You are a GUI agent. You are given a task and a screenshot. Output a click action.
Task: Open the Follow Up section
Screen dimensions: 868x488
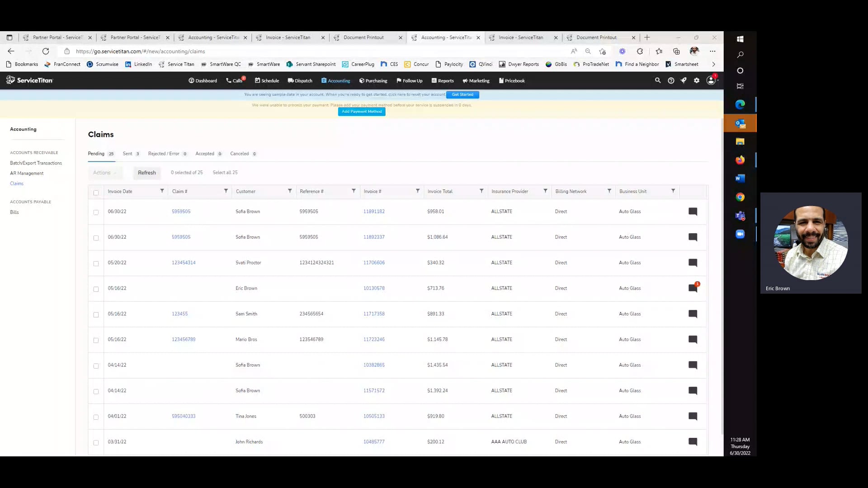coord(409,80)
